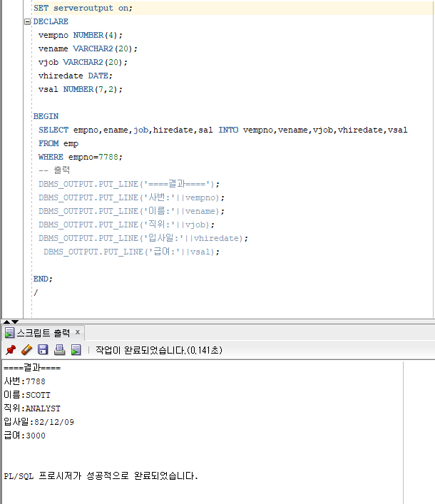Click the up arrow on the panel splitter

6,322
